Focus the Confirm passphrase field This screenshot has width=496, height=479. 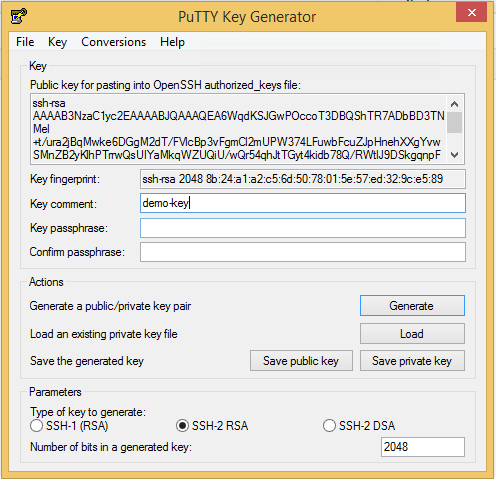(x=303, y=252)
